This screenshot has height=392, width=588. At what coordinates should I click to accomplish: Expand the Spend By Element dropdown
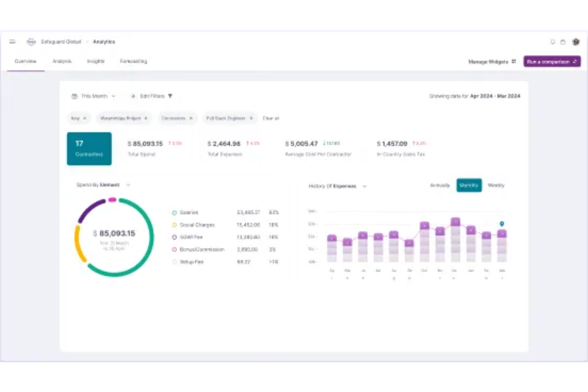pos(128,185)
